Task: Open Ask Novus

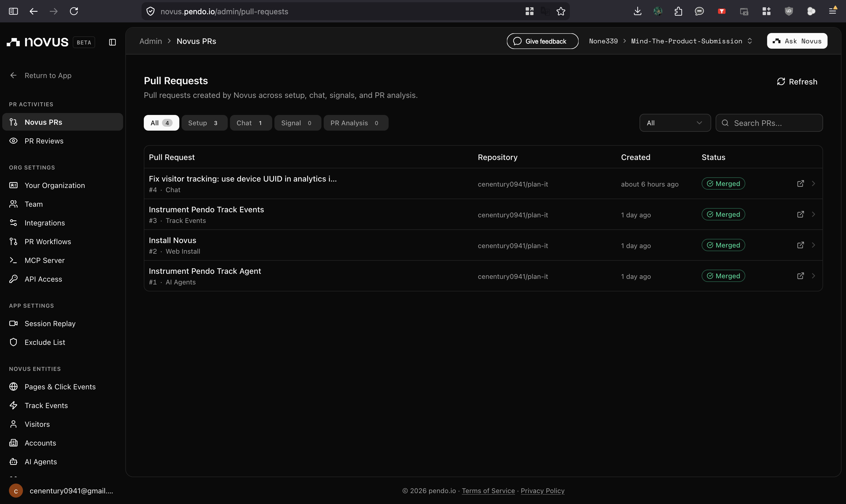Action: [797, 41]
